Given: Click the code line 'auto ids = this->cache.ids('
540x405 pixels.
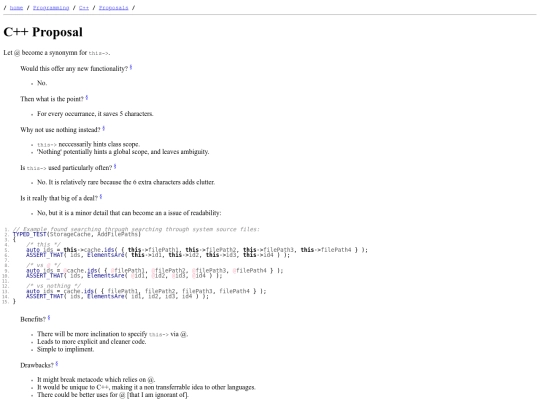Looking at the screenshot, I should [197, 250].
